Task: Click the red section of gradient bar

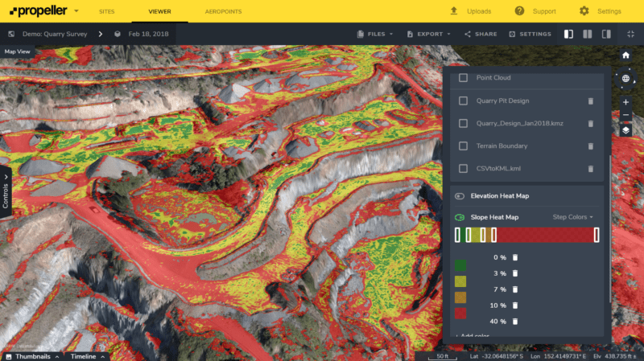Action: pos(545,235)
